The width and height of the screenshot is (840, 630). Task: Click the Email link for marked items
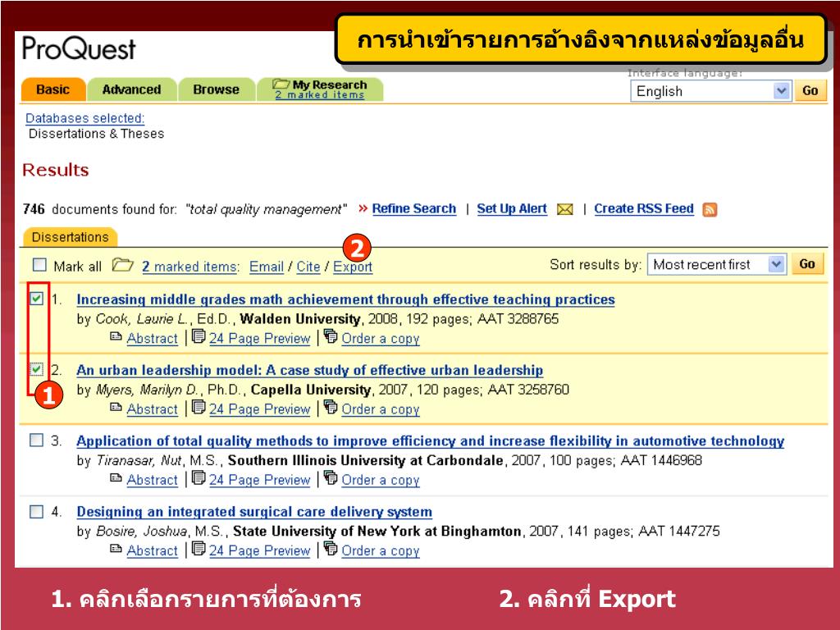(267, 267)
